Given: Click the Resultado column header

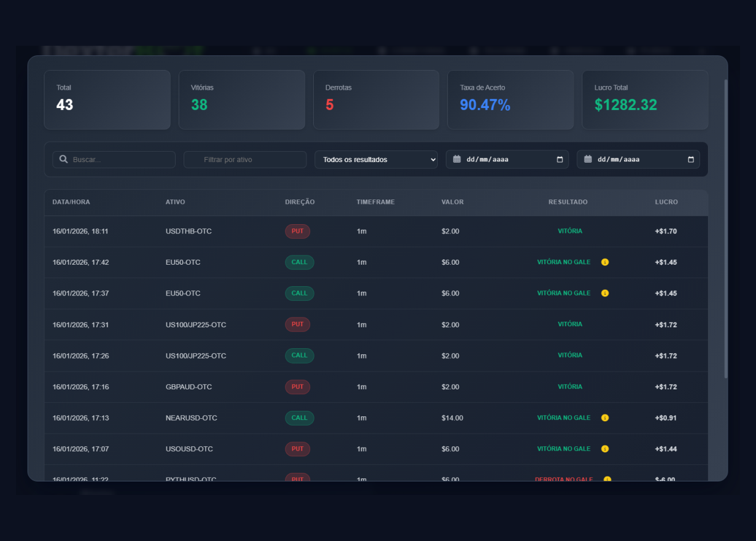Looking at the screenshot, I should click(567, 202).
